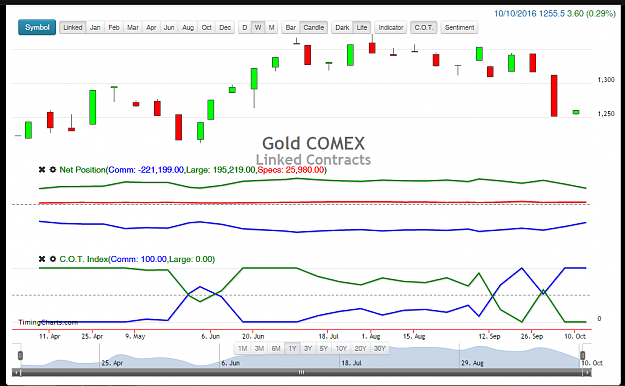Image resolution: width=625 pixels, height=386 pixels.
Task: Open the Indicator menu
Action: 391,28
